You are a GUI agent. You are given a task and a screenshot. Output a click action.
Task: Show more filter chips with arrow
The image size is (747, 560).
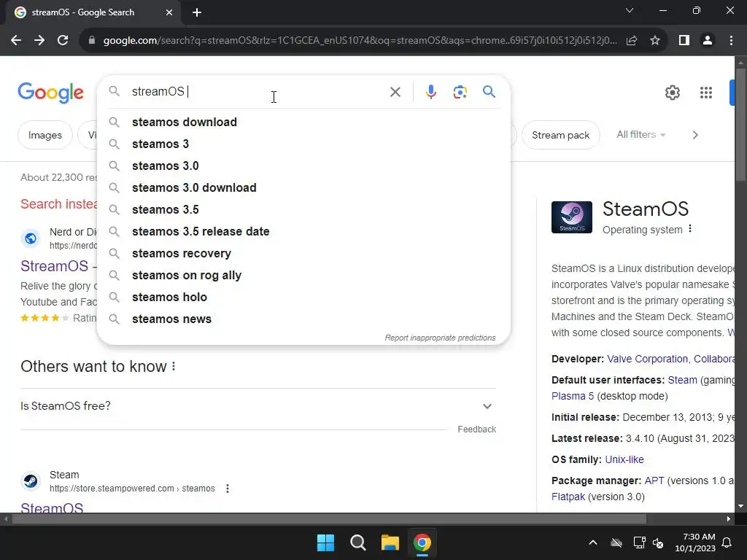695,135
